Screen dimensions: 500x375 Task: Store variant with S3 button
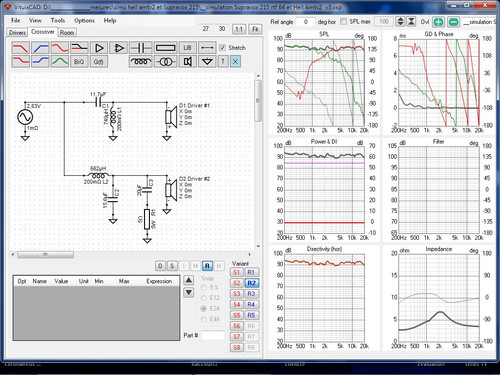237,294
